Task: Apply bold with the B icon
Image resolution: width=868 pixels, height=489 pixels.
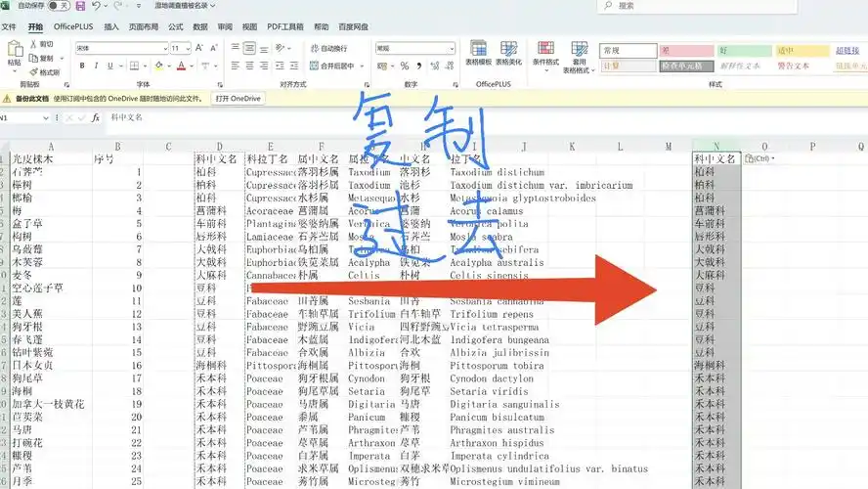Action: pyautogui.click(x=82, y=66)
